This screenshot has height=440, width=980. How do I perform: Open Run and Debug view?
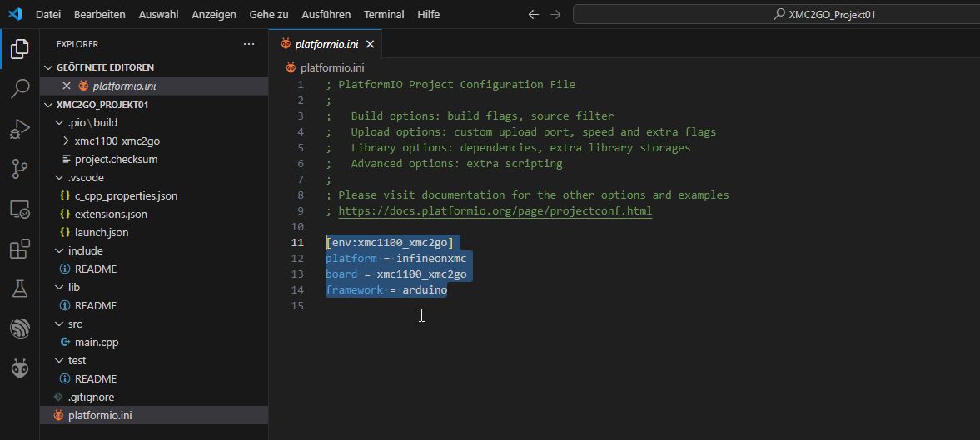(x=19, y=129)
